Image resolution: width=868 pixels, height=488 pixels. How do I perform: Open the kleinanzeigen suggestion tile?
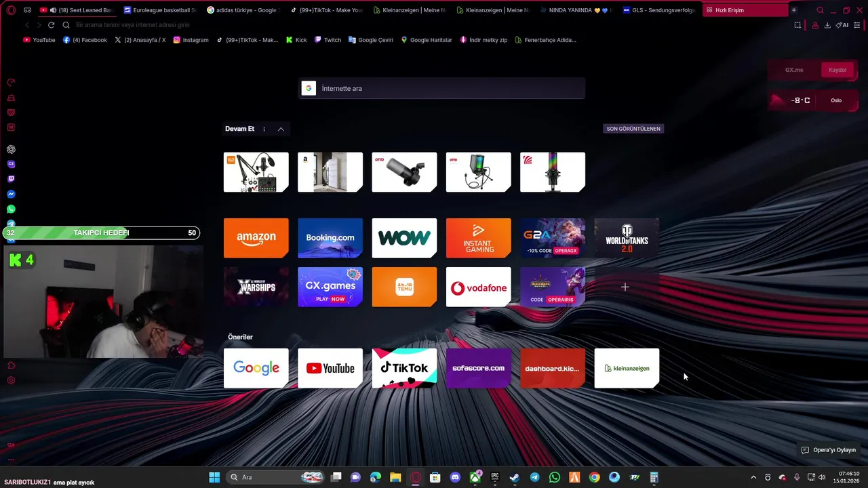(x=627, y=368)
